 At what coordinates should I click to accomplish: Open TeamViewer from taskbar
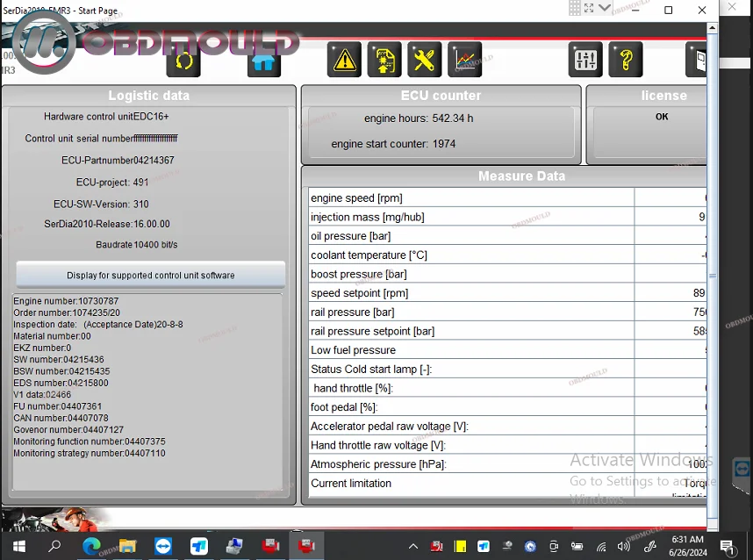tap(163, 546)
